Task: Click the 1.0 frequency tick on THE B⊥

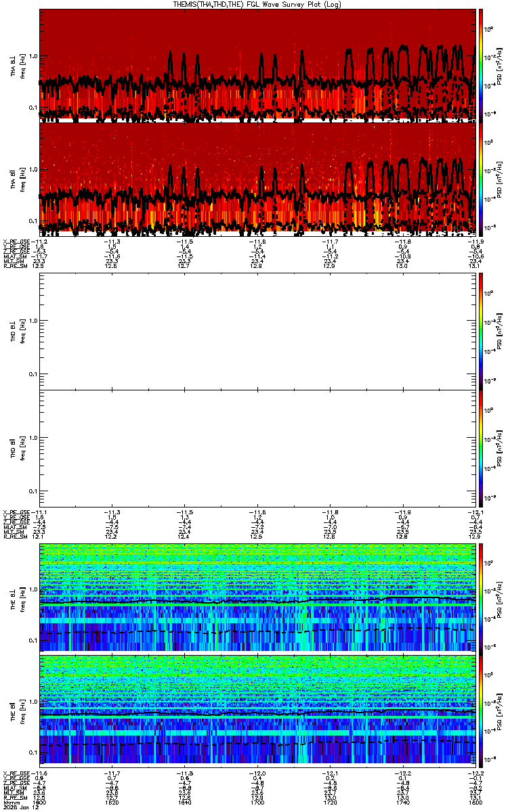Action: pos(33,590)
